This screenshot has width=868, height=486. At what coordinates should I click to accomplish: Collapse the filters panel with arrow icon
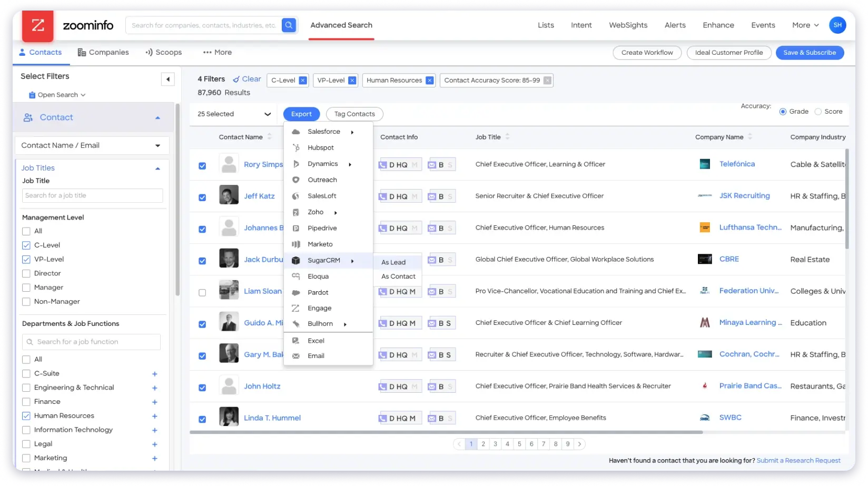(167, 79)
